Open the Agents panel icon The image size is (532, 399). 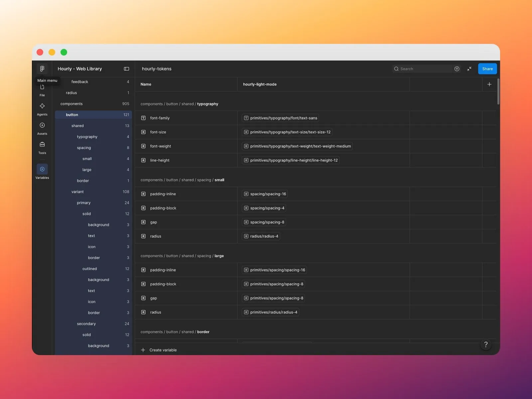[x=42, y=106]
